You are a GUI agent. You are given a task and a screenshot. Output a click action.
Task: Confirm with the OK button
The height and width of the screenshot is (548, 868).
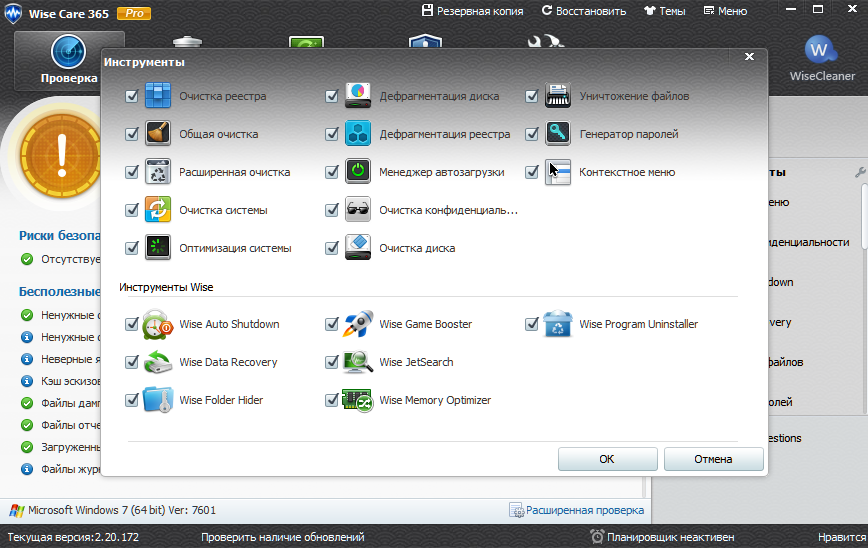coord(607,459)
